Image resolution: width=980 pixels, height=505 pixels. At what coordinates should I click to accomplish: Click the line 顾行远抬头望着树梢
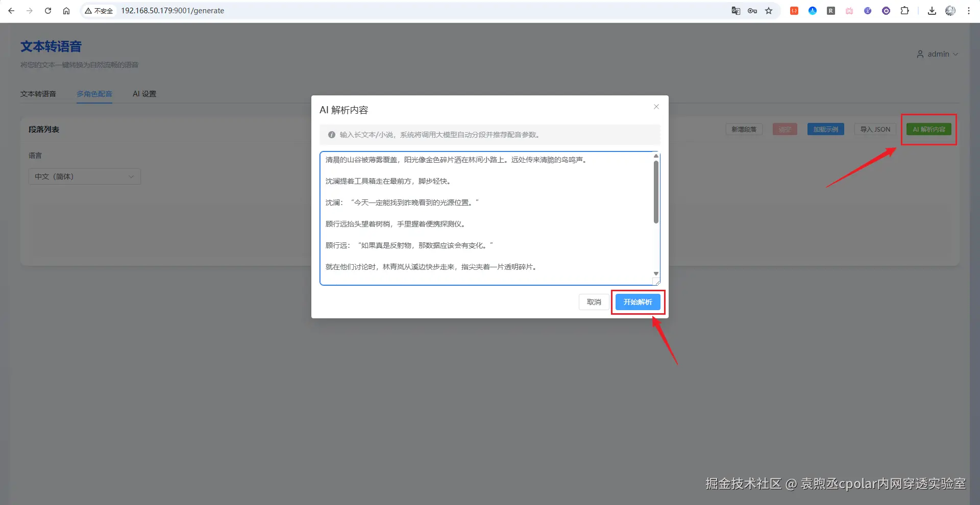click(x=396, y=224)
